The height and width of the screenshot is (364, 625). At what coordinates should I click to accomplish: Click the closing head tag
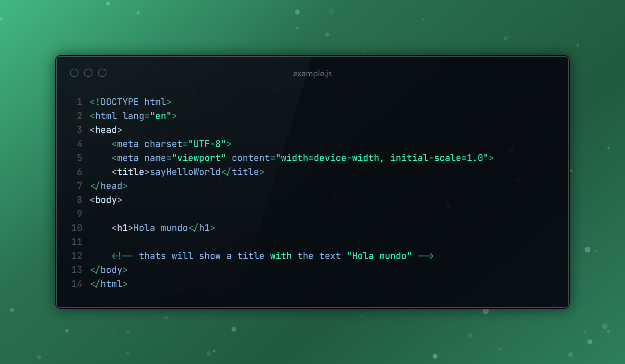pos(109,186)
